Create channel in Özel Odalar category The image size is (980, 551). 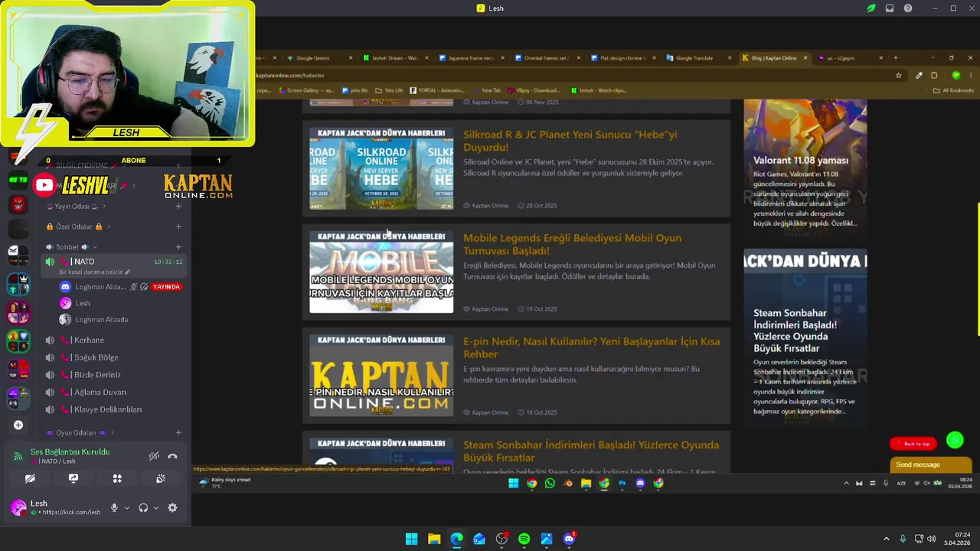click(178, 227)
